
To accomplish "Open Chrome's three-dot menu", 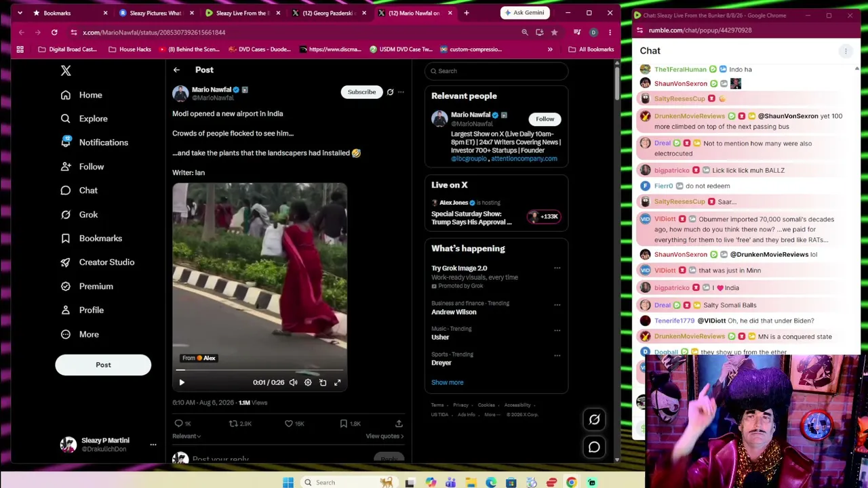I will click(x=610, y=32).
